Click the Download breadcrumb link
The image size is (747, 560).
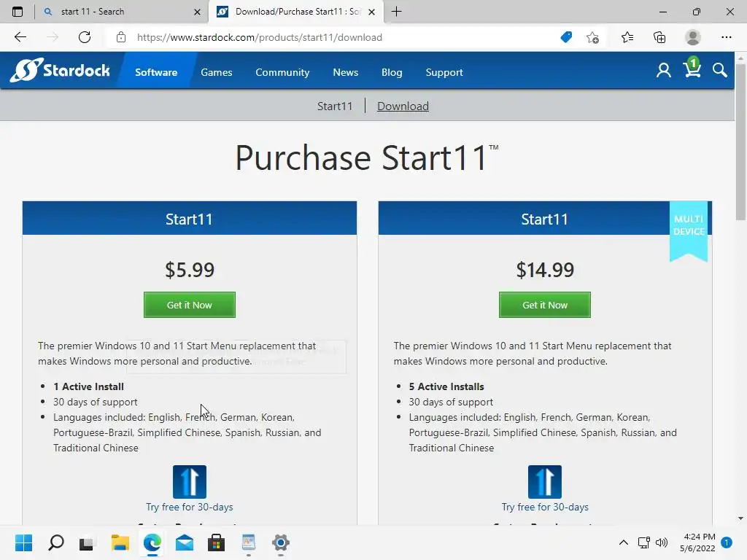click(x=403, y=106)
